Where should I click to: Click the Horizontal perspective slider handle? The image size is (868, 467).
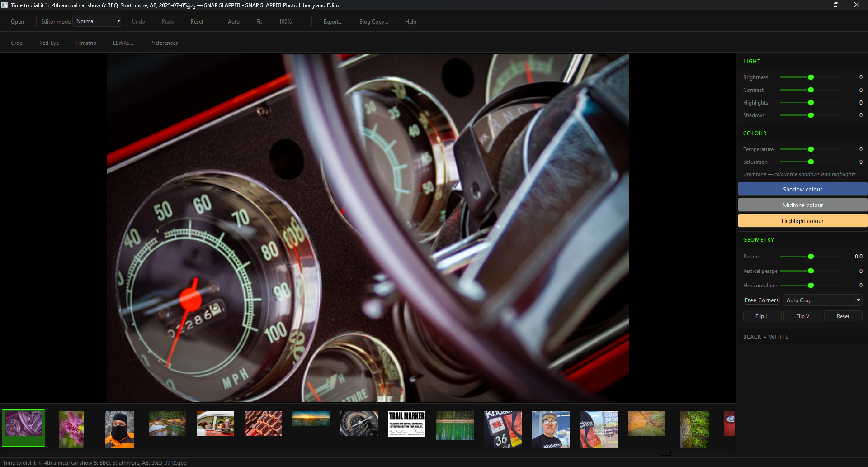[x=811, y=286]
